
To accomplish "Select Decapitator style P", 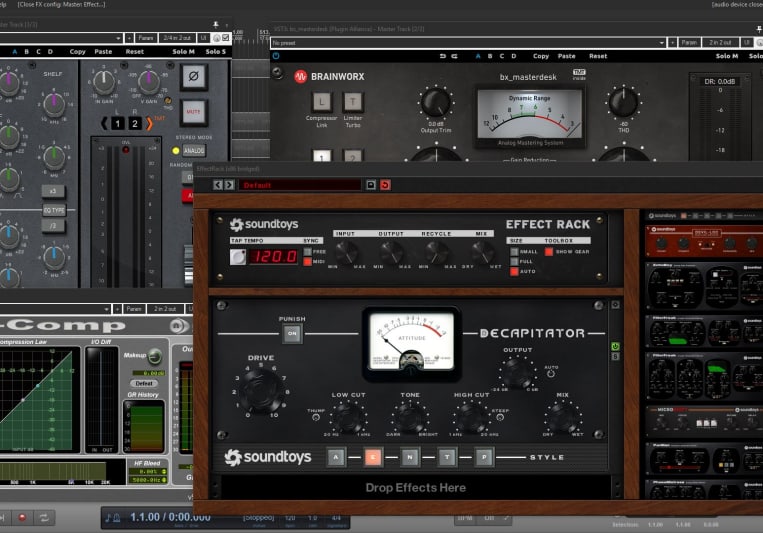I will click(x=484, y=457).
